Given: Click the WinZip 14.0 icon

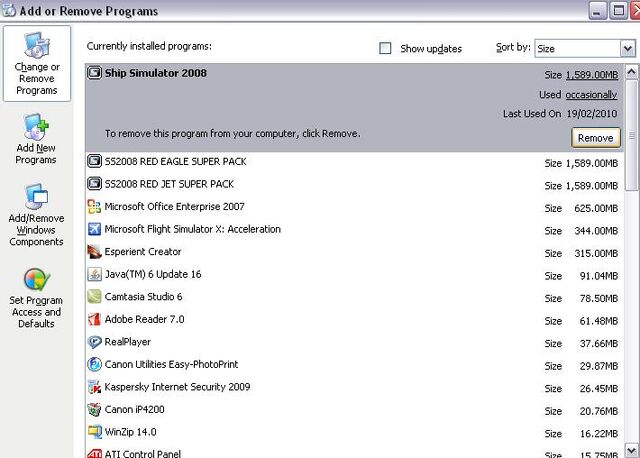Looking at the screenshot, I should pos(94,431).
